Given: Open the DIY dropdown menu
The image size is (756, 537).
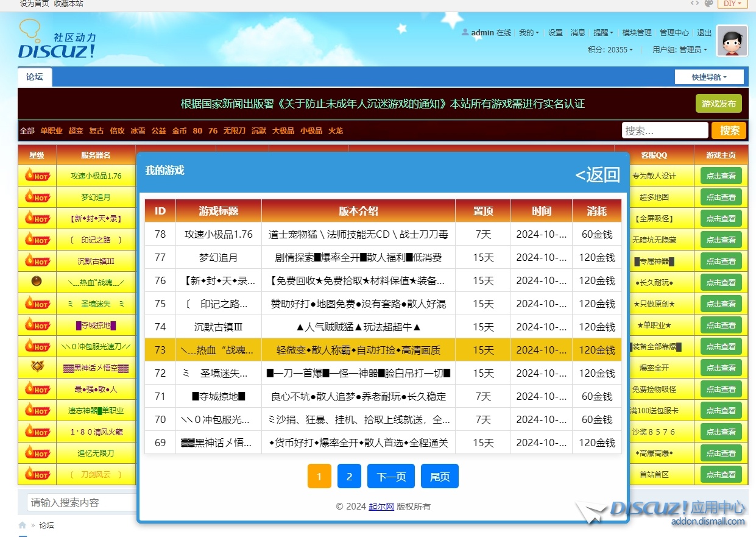Looking at the screenshot, I should pos(732,4).
